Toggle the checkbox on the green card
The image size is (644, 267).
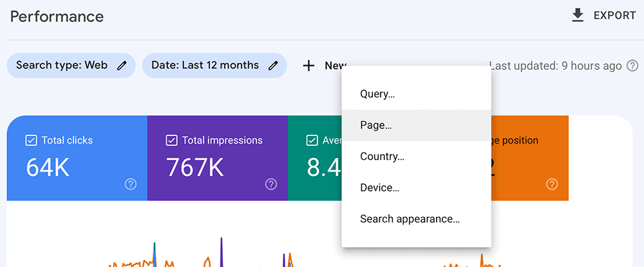[312, 141]
